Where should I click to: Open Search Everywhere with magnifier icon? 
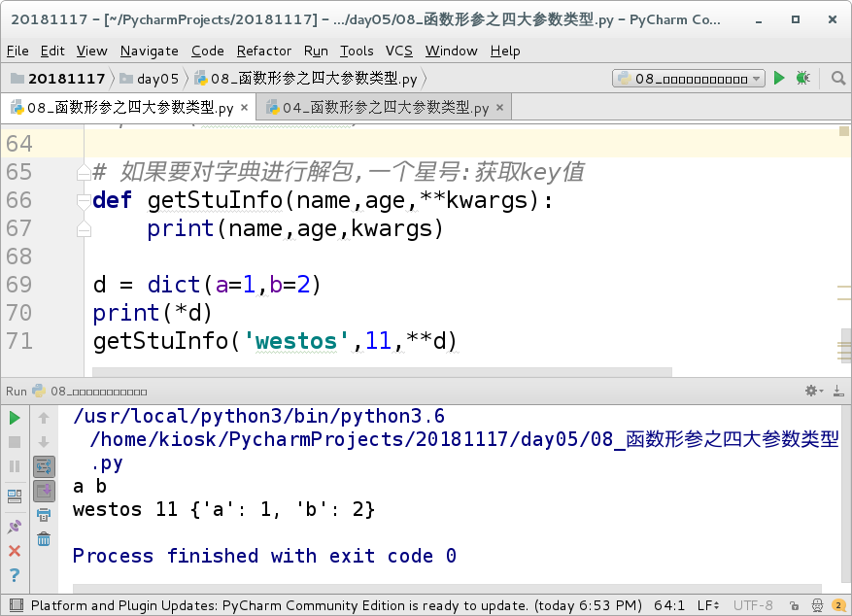point(838,78)
